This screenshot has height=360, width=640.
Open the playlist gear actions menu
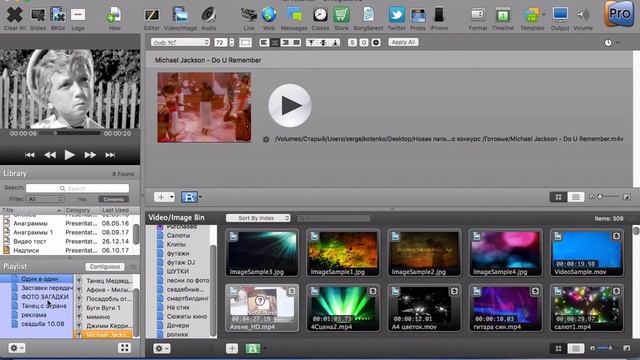pos(16,348)
